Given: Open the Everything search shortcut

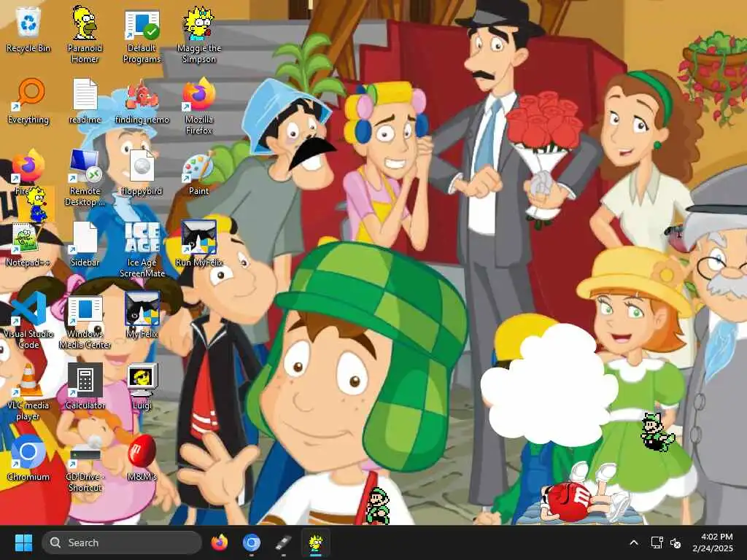Looking at the screenshot, I should (x=28, y=101).
